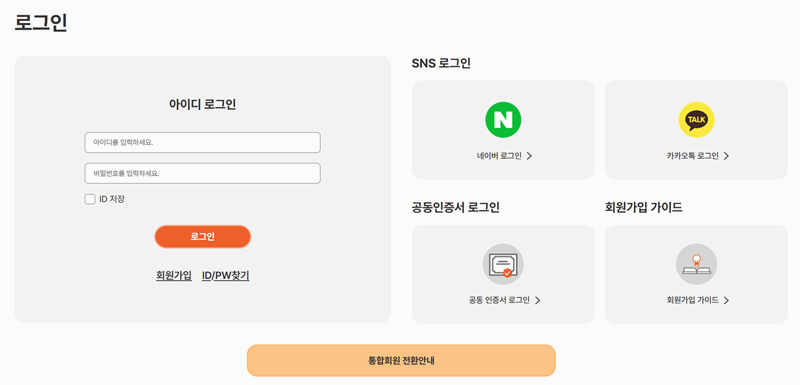This screenshot has height=385, width=800.
Task: Click the lightbulb book guide icon
Action: coord(696,264)
